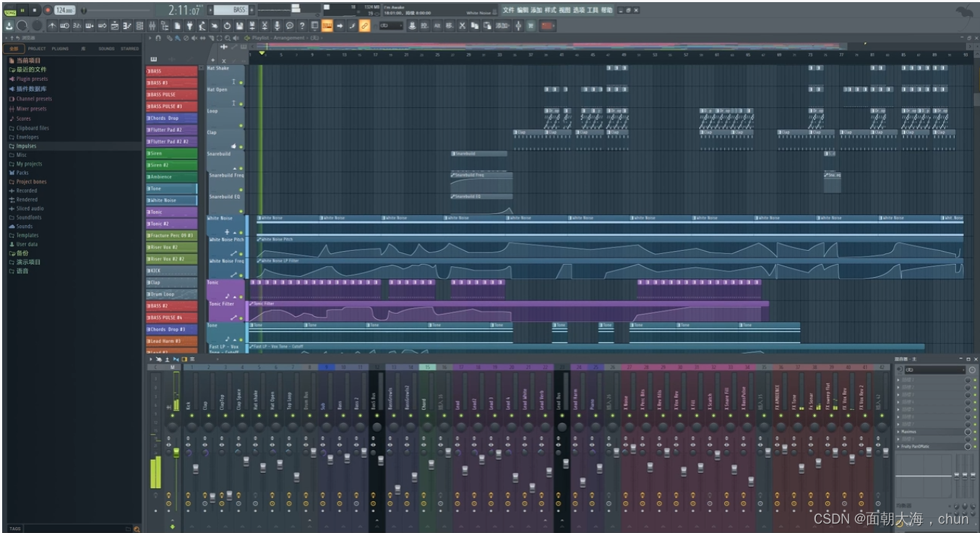Click the zoom magnifier tool in playlist toolbar
The height and width of the screenshot is (533, 980).
[x=228, y=38]
